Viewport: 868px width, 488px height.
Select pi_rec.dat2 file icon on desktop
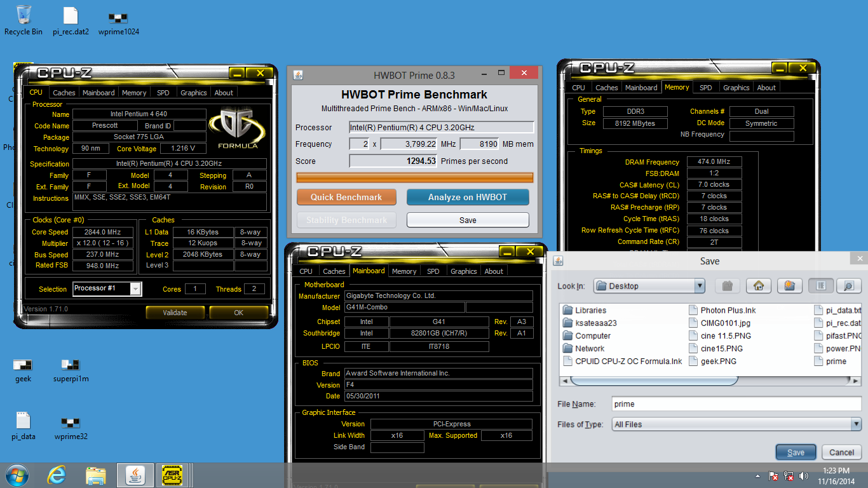click(x=71, y=21)
